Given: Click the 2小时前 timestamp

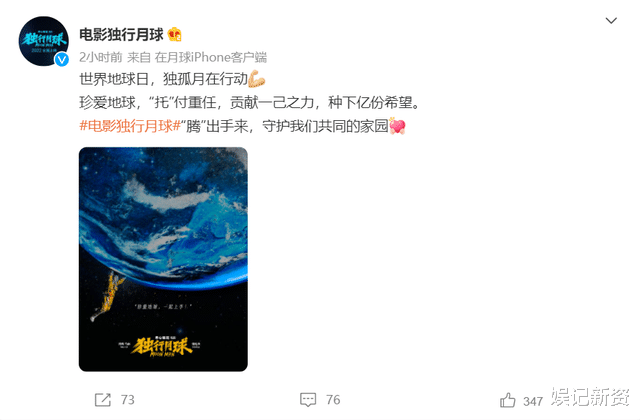Looking at the screenshot, I should (x=101, y=58).
